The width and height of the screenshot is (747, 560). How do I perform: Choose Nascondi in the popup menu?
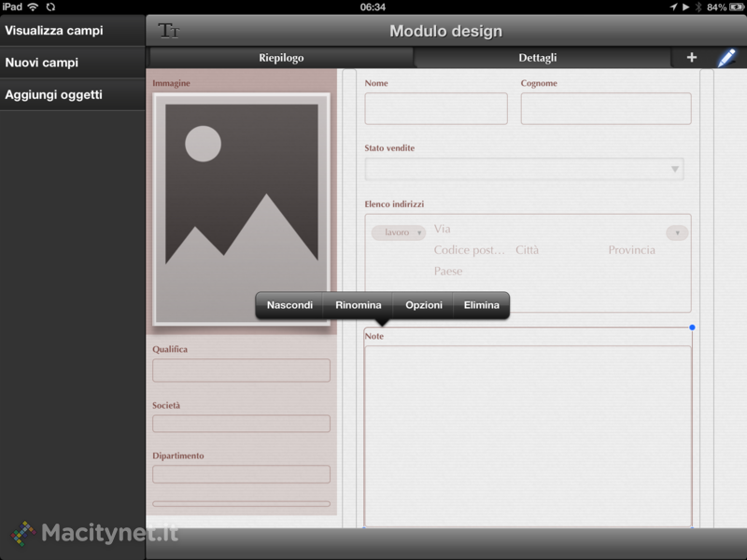[289, 305]
